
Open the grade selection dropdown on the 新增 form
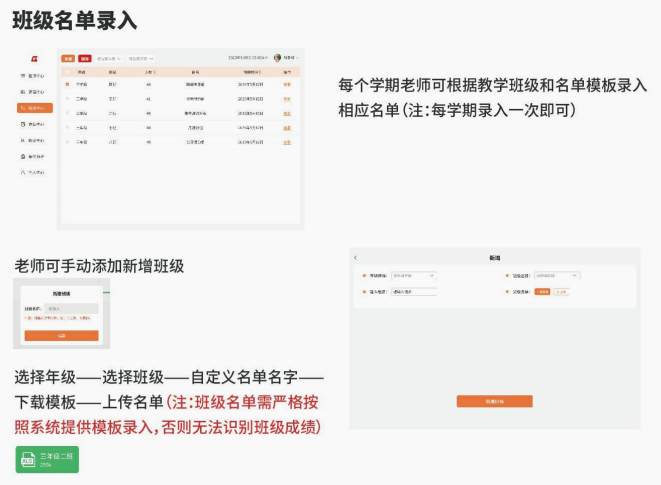414,275
